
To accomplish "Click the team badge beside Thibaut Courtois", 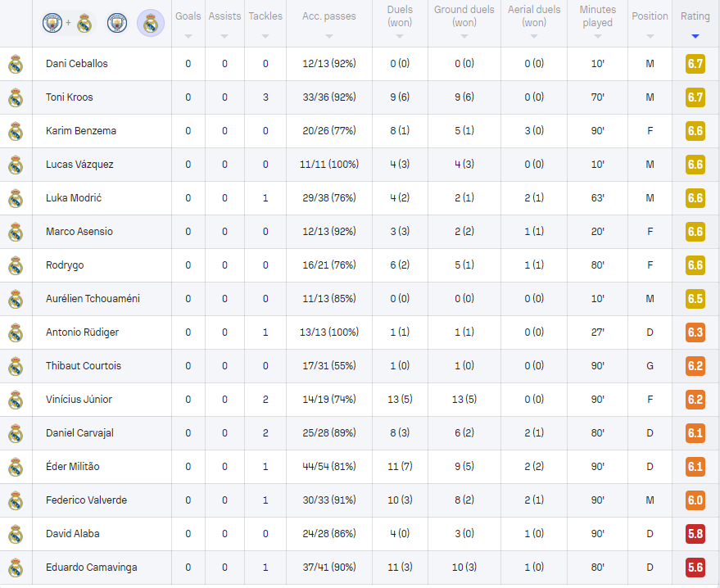I will pyautogui.click(x=16, y=366).
